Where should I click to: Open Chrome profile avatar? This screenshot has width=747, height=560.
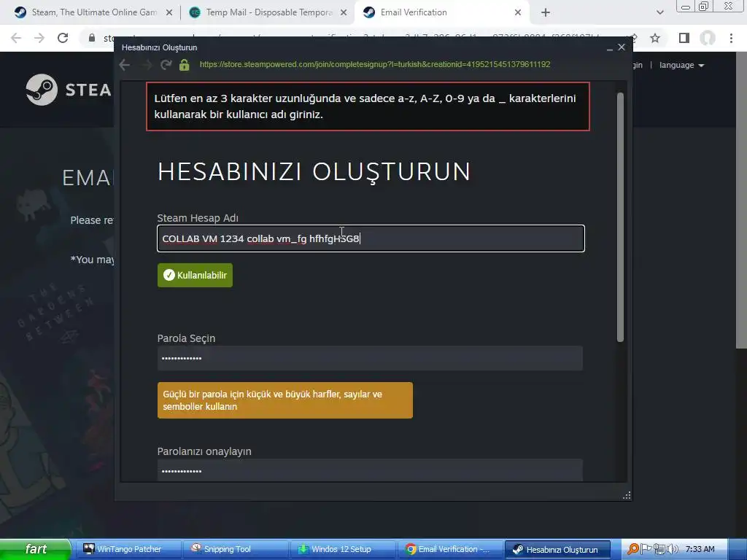[x=708, y=38]
